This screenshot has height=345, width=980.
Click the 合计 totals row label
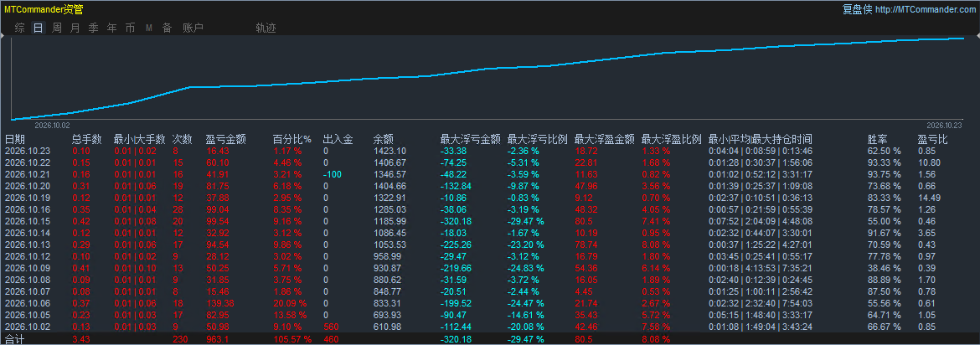13,339
